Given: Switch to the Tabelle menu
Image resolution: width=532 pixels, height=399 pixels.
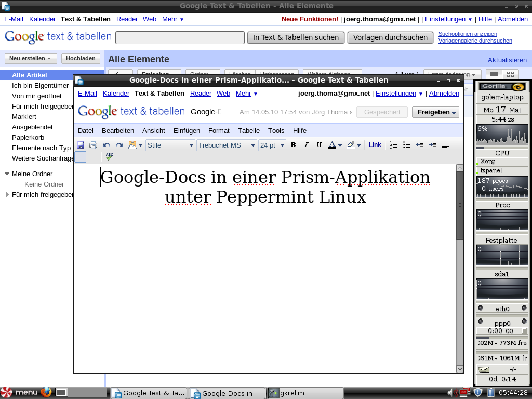Looking at the screenshot, I should pos(248,130).
